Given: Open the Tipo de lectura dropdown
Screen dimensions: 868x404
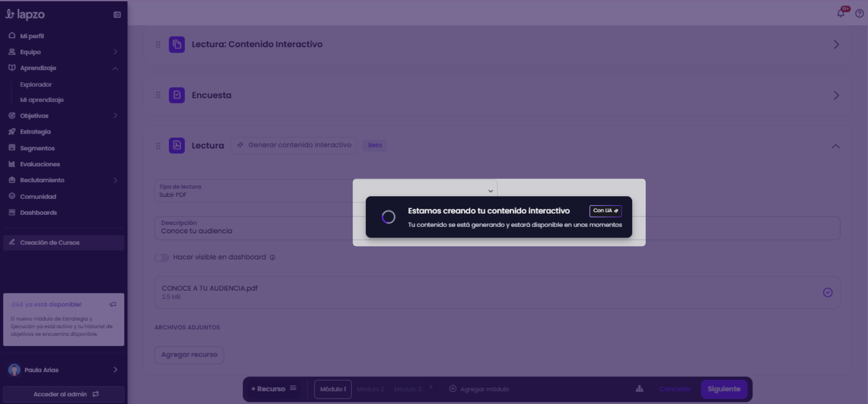Looking at the screenshot, I should 326,191.
